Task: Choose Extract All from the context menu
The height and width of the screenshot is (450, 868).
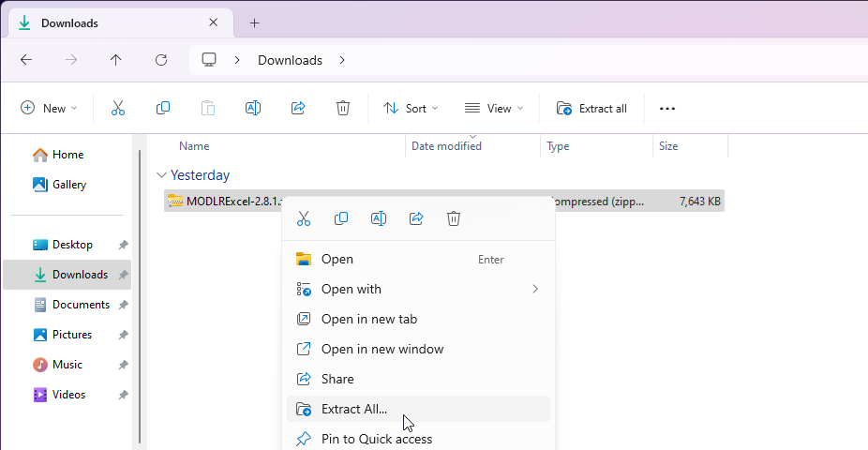Action: pyautogui.click(x=354, y=409)
